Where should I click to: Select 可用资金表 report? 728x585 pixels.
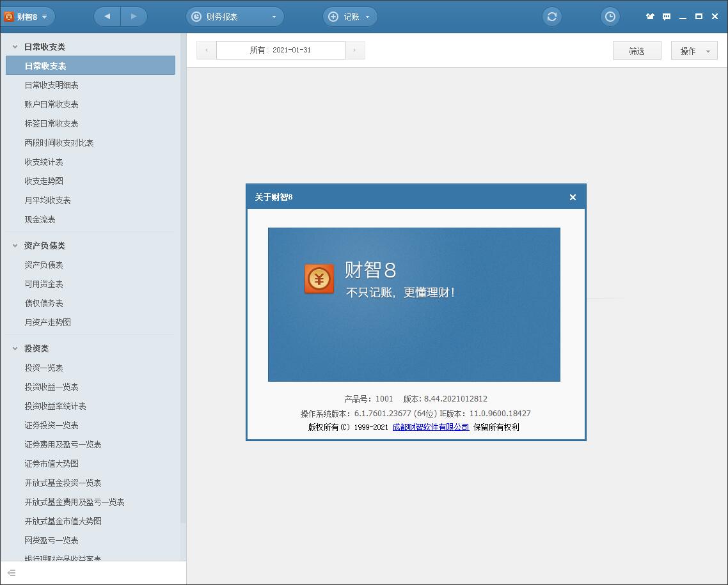click(44, 284)
